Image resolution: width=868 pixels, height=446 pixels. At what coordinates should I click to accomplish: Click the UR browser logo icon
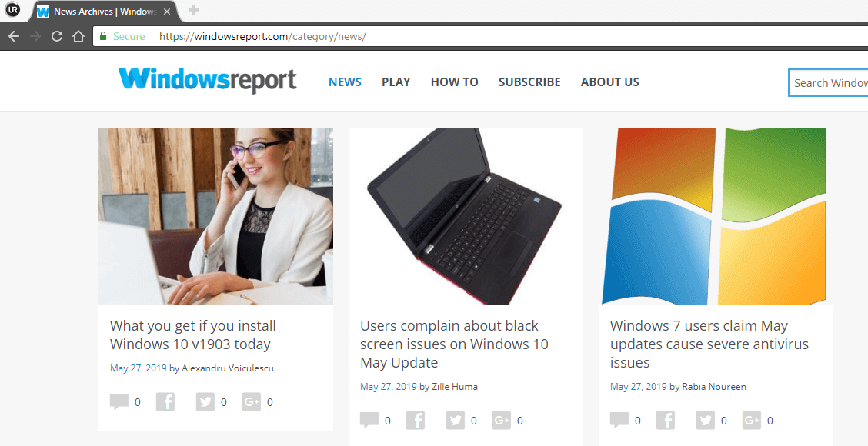13,9
